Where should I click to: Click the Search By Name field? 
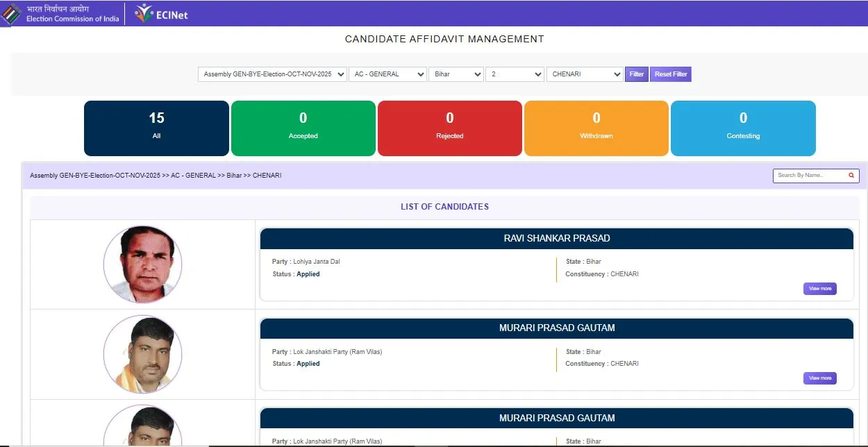809,176
